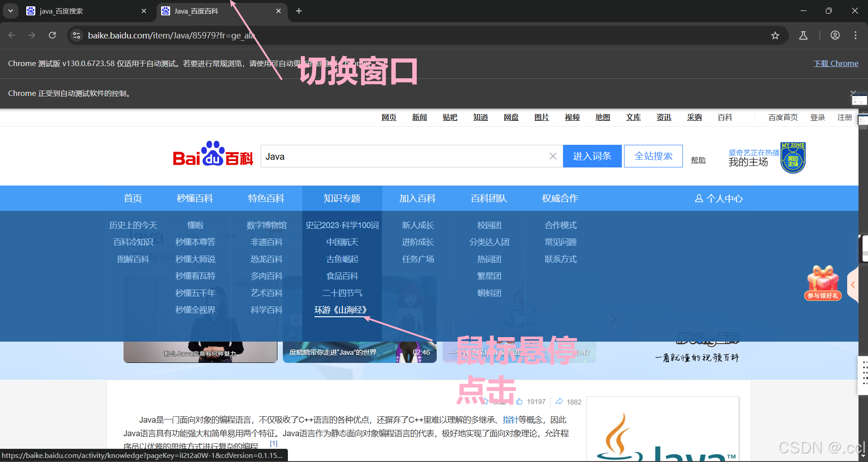The height and width of the screenshot is (462, 868).
Task: Click 数字博物馆 submenu entry
Action: pyautogui.click(x=267, y=225)
